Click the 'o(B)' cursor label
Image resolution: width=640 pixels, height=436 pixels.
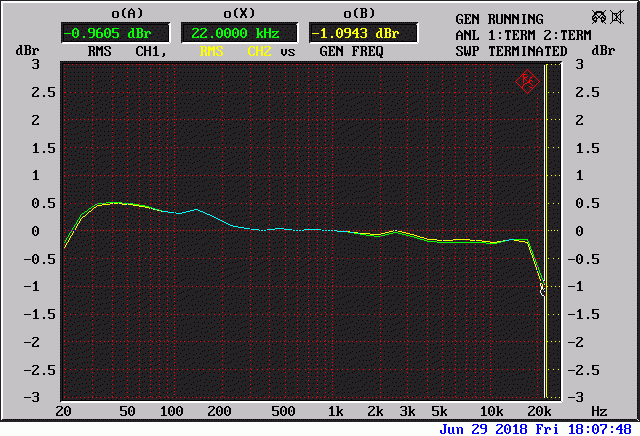click(x=359, y=13)
